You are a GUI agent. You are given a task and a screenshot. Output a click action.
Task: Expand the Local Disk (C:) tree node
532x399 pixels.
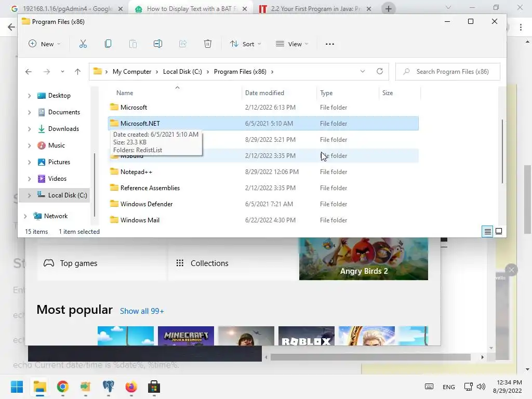pos(29,195)
